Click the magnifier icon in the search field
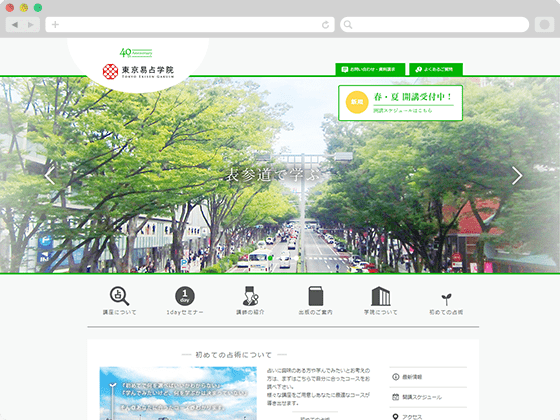The width and height of the screenshot is (560, 420). coord(348,25)
